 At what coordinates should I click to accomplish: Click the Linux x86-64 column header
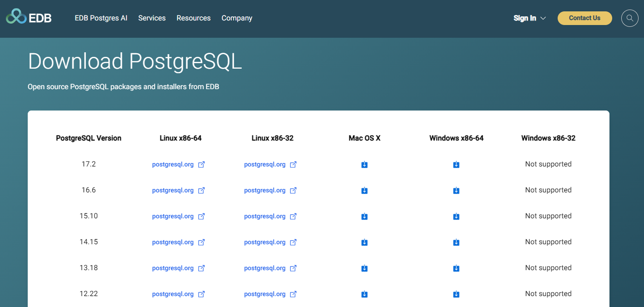coord(180,138)
